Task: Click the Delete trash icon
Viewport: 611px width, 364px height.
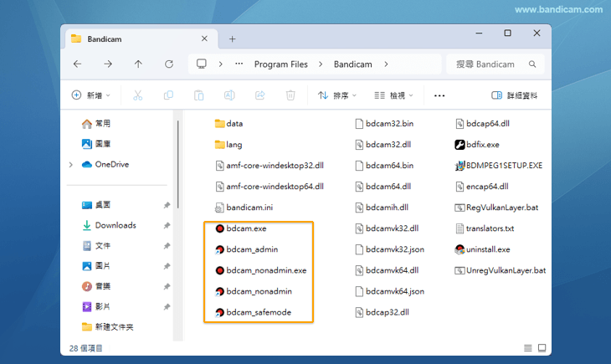Action: [x=290, y=95]
